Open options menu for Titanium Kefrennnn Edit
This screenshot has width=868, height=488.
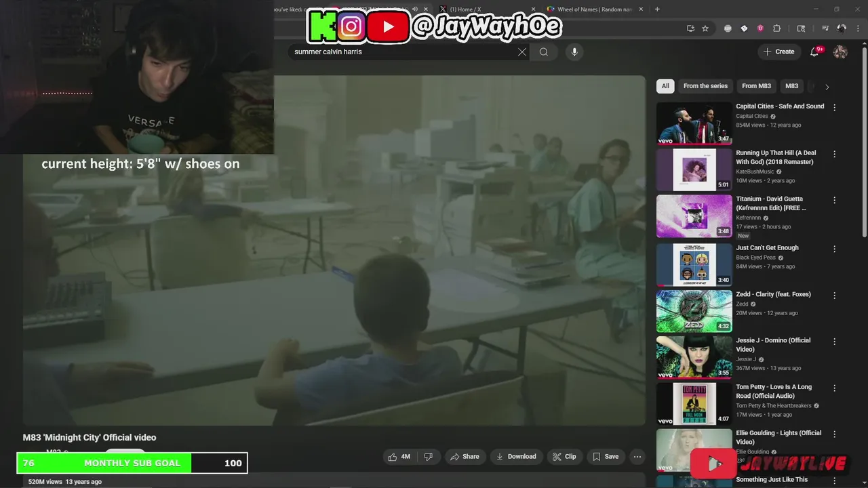click(835, 200)
